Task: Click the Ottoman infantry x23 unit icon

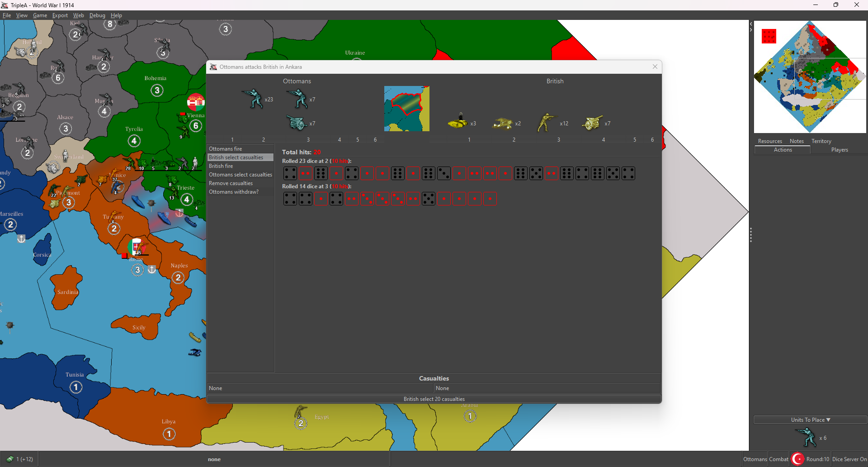Action: (x=254, y=98)
